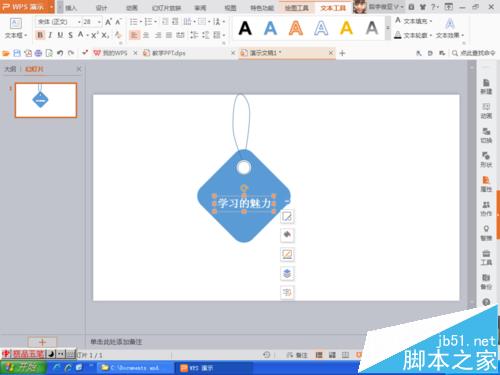
Task: Choose blue hollow outline text preset
Action: tap(321, 28)
